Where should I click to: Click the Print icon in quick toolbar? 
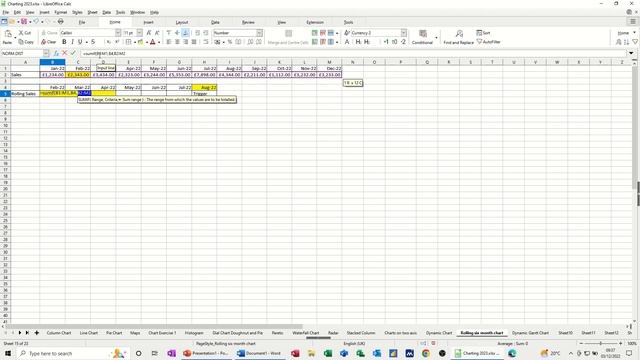point(60,21)
